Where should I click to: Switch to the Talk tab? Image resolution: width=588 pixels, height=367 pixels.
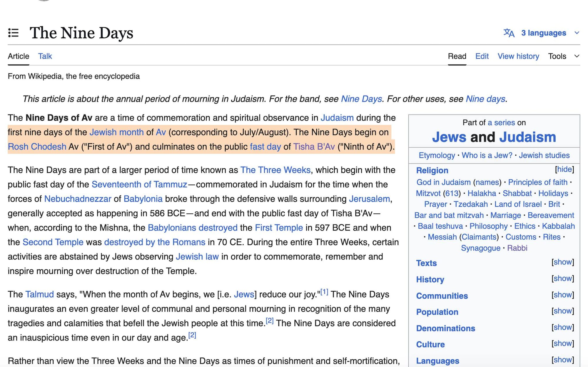coord(45,56)
